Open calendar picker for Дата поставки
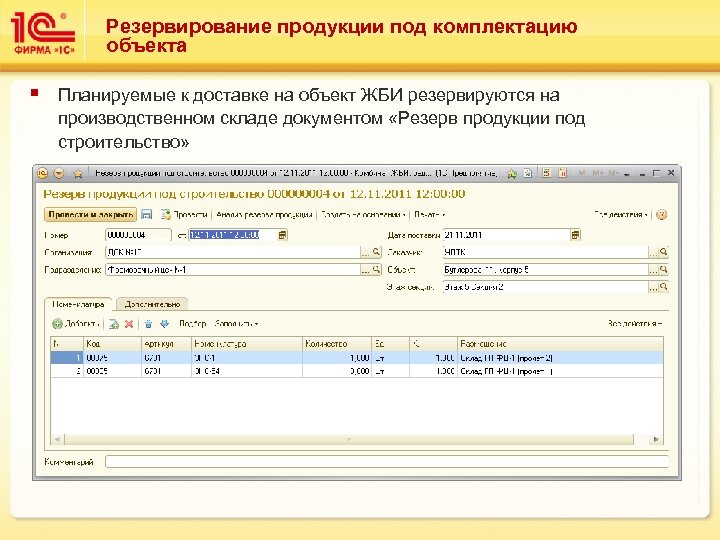This screenshot has width=720, height=540. [575, 235]
